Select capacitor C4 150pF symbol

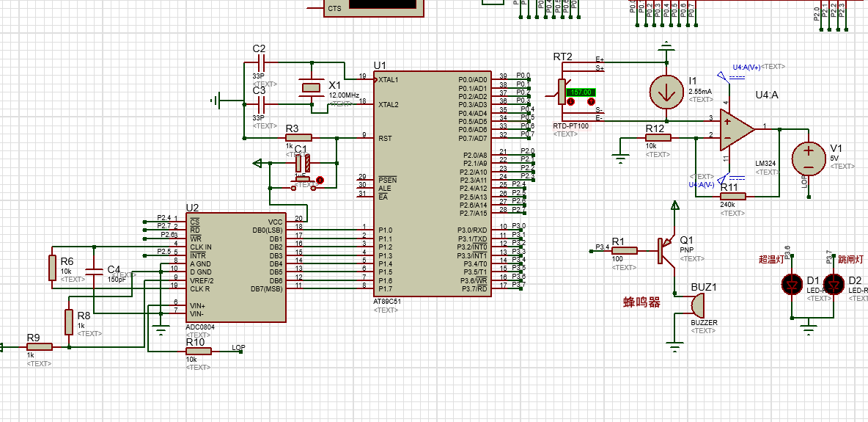[x=94, y=271]
